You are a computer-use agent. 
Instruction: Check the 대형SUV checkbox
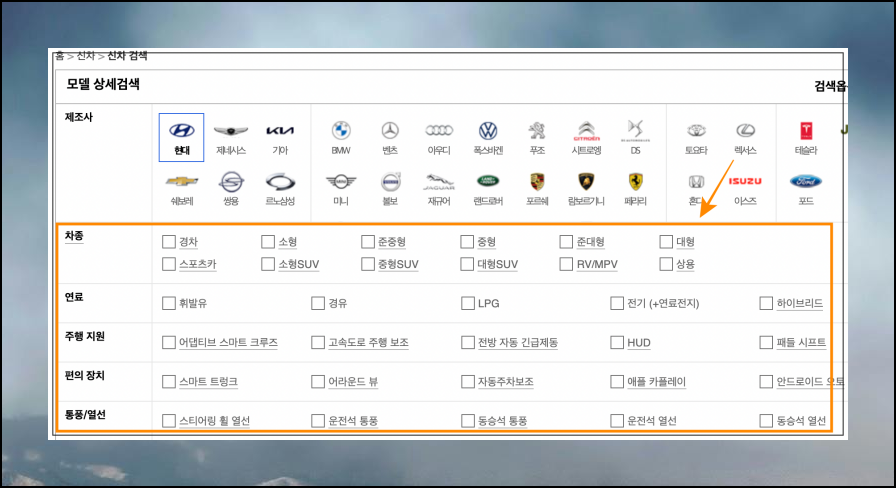467,264
